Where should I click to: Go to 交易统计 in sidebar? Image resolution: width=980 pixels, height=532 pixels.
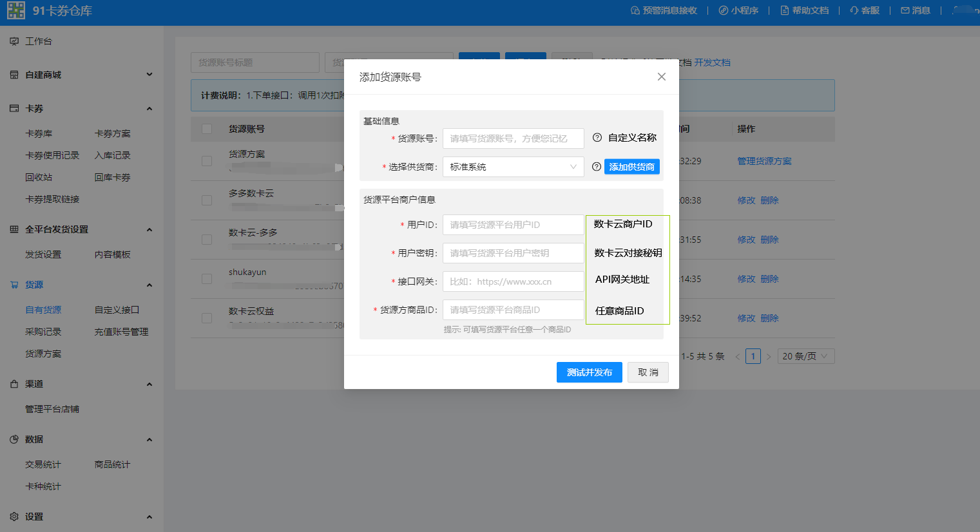(x=43, y=464)
